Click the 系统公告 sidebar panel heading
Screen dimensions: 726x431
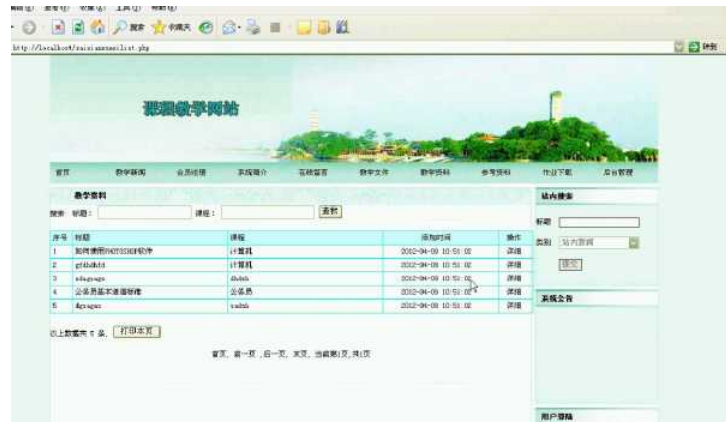click(x=557, y=299)
